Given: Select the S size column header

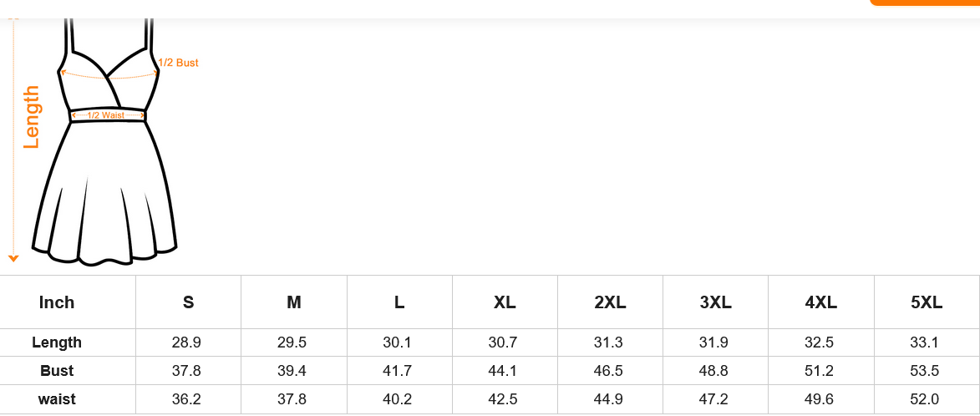Looking at the screenshot, I should pos(189,302).
